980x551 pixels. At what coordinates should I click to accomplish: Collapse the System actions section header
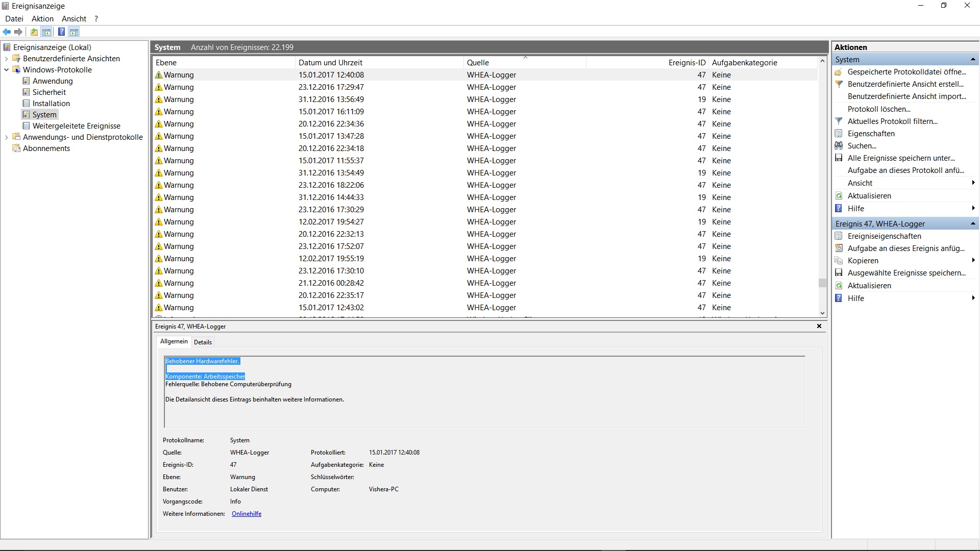(x=972, y=60)
